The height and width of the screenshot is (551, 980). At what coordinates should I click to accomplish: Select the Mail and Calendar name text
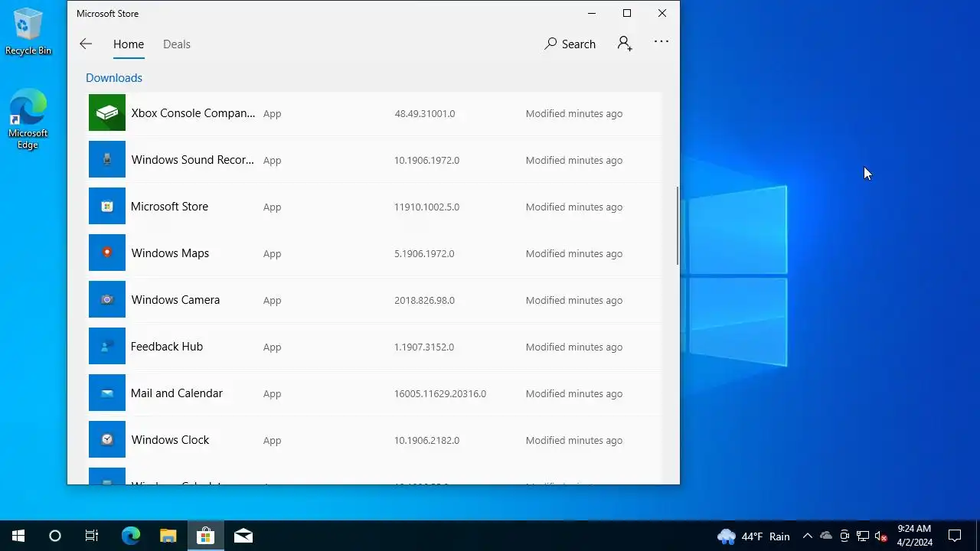coord(177,393)
